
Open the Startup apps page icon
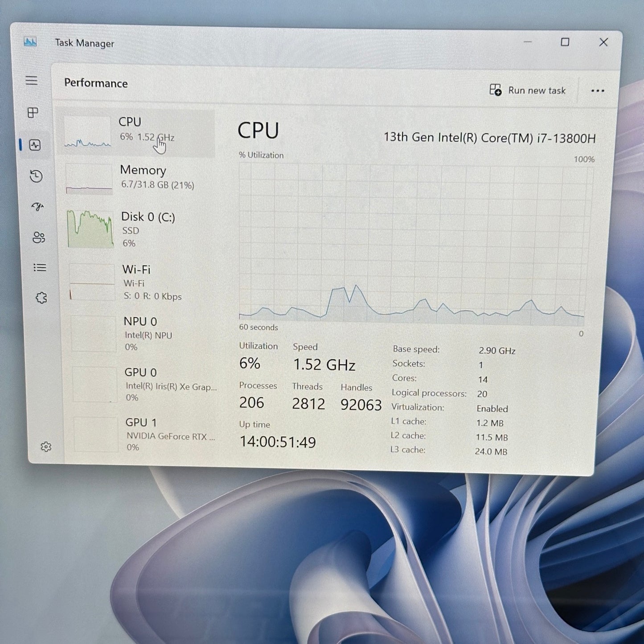37,206
